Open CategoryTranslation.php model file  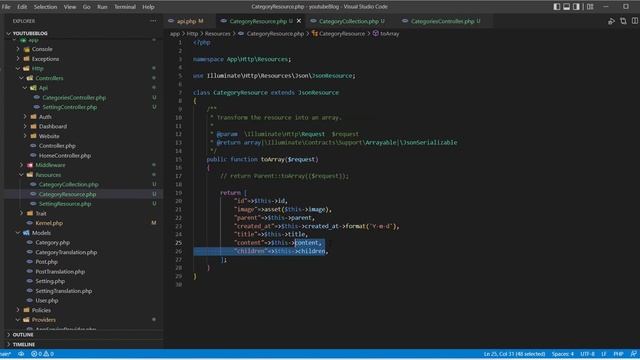[x=66, y=253]
